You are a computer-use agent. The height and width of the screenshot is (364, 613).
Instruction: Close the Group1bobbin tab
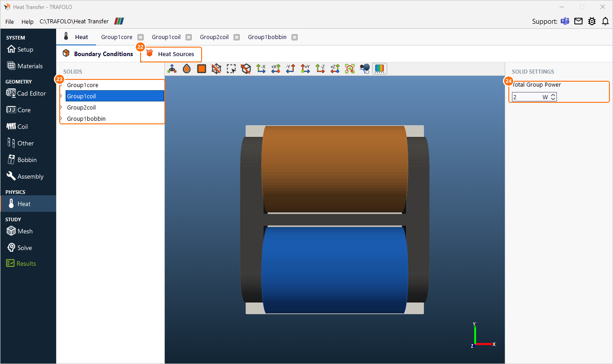click(x=295, y=37)
